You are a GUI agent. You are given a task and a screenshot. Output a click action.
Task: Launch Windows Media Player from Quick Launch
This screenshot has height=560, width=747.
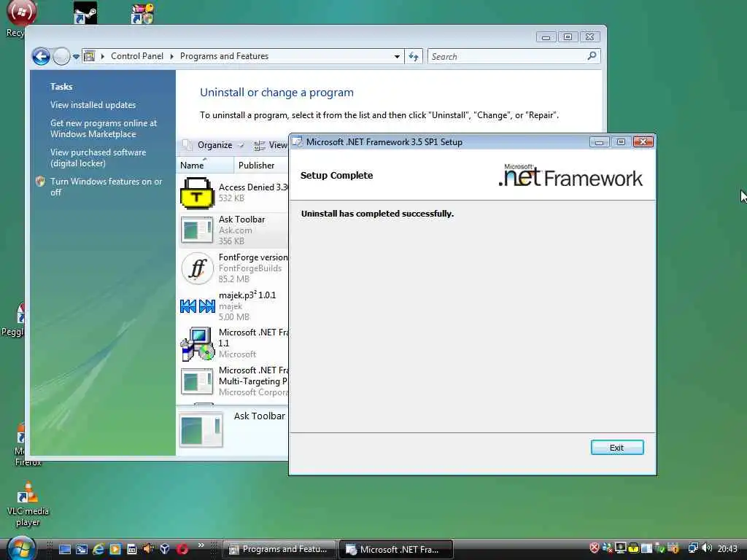115,549
